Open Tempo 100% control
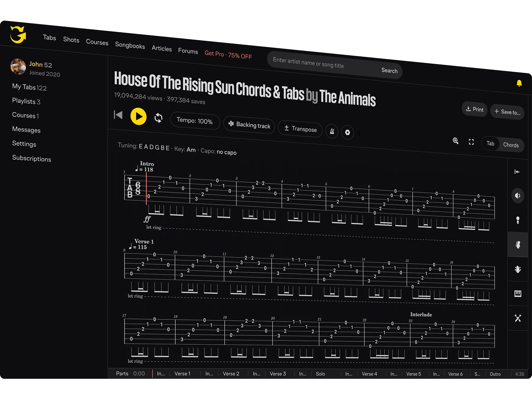 (195, 121)
